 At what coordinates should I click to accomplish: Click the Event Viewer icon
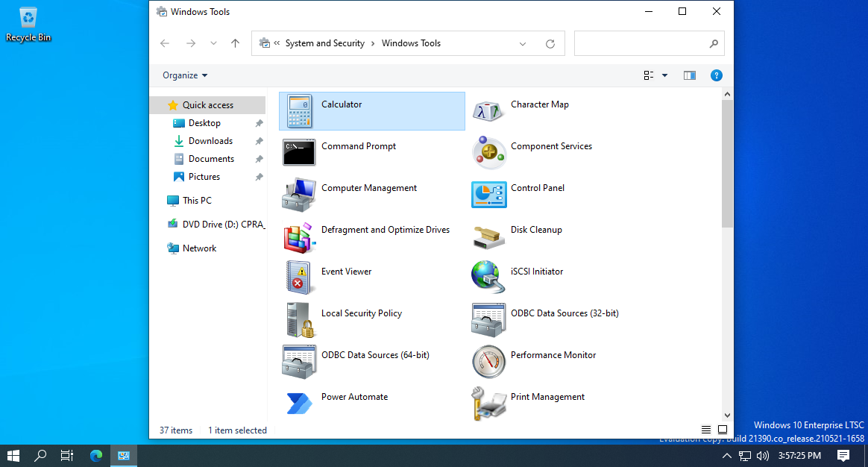pyautogui.click(x=299, y=277)
